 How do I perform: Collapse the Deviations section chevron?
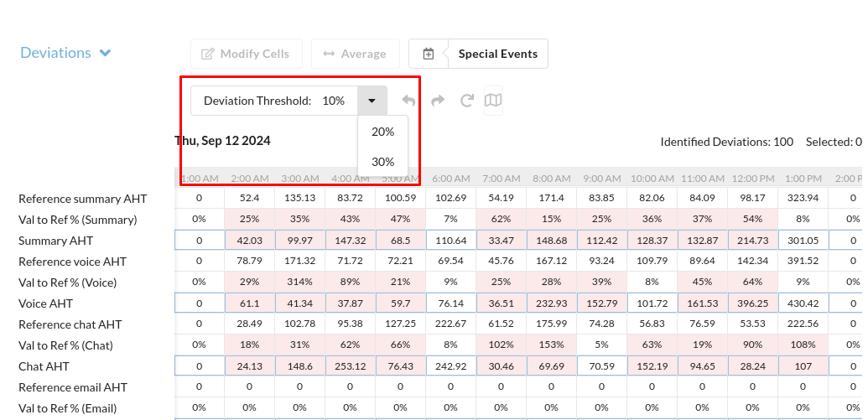coord(106,53)
